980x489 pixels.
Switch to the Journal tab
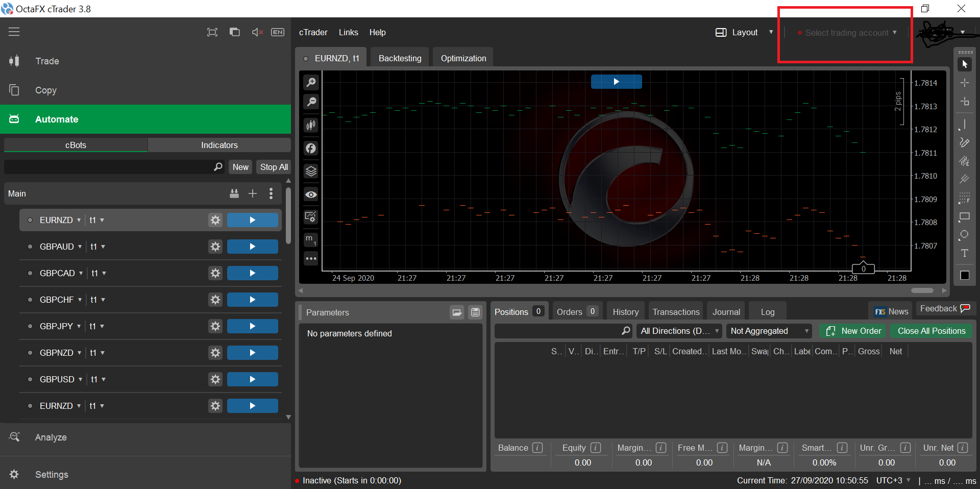pyautogui.click(x=726, y=312)
